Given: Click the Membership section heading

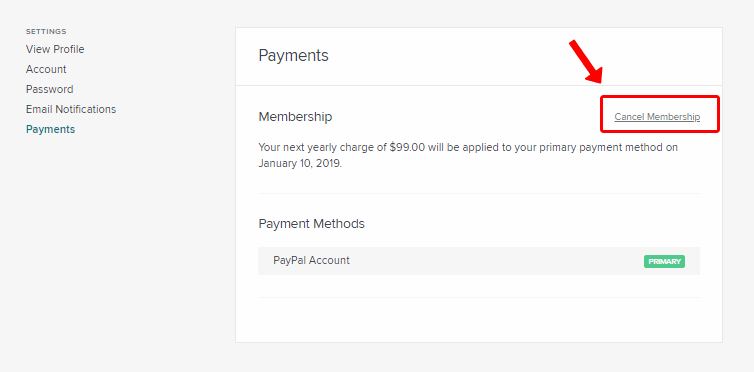Looking at the screenshot, I should coord(295,117).
